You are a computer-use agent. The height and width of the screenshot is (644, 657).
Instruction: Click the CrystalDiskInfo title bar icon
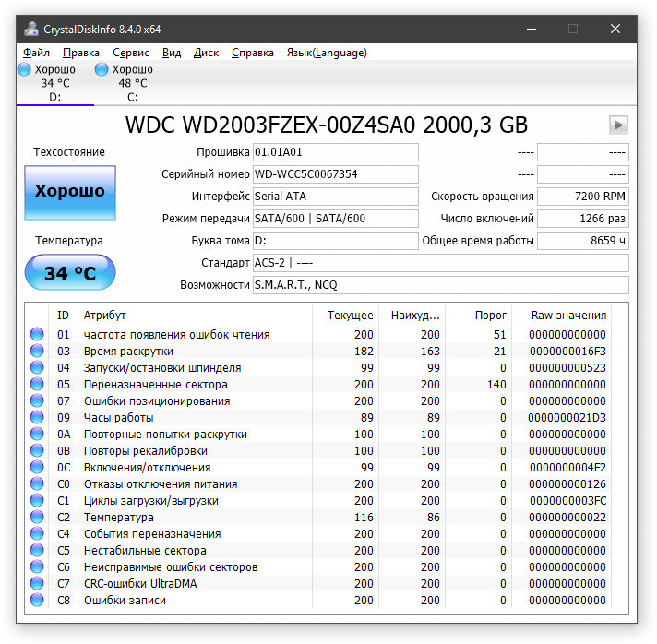pos(31,29)
